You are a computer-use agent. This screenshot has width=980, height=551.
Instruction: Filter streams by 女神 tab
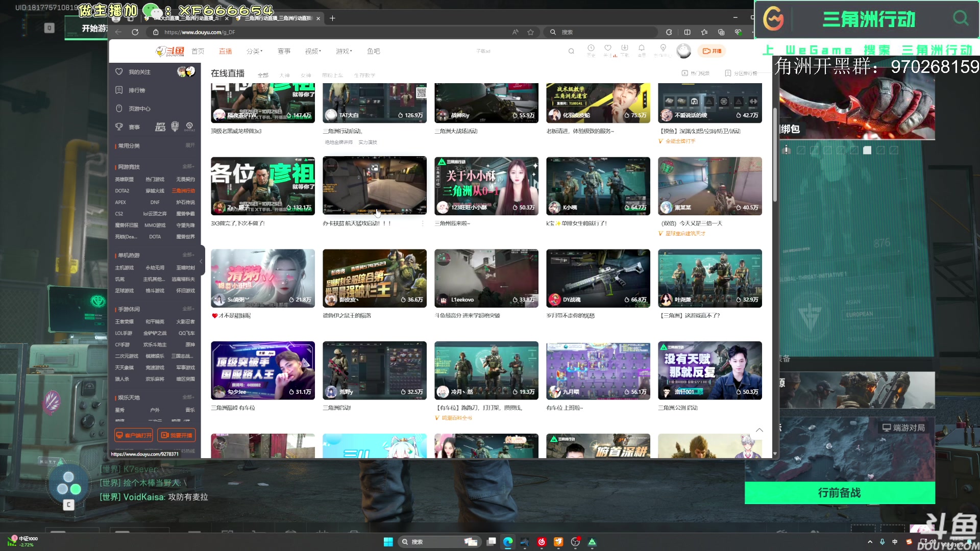click(306, 75)
